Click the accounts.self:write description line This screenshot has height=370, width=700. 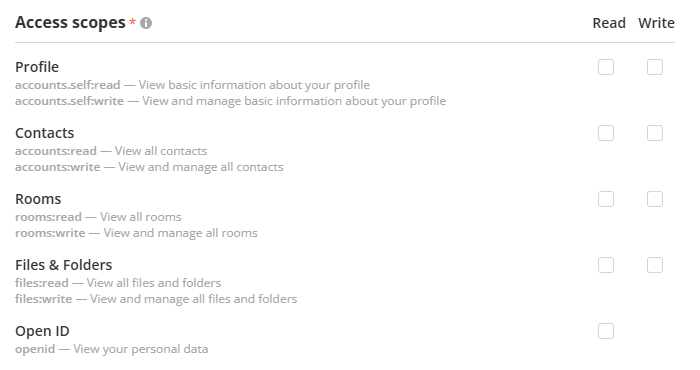pos(230,101)
